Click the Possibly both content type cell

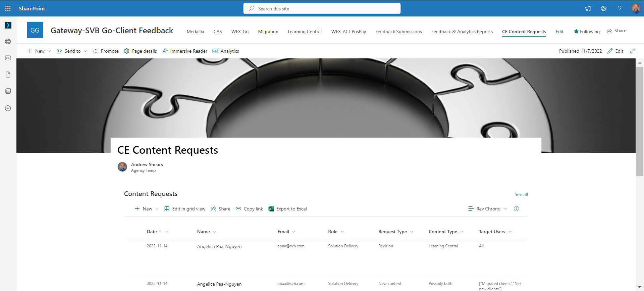[x=440, y=284]
